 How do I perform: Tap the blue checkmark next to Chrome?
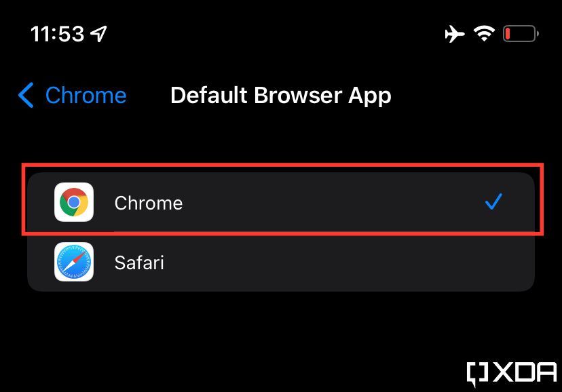coord(493,201)
